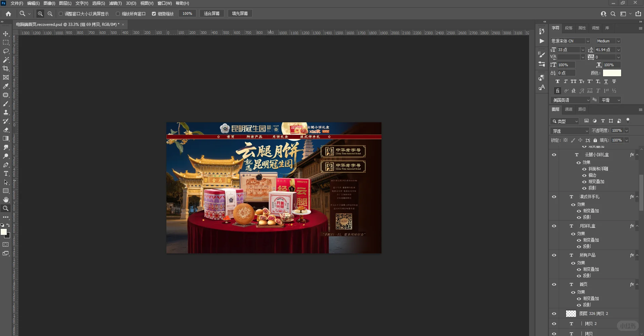Open the share icon at top right

(638, 14)
